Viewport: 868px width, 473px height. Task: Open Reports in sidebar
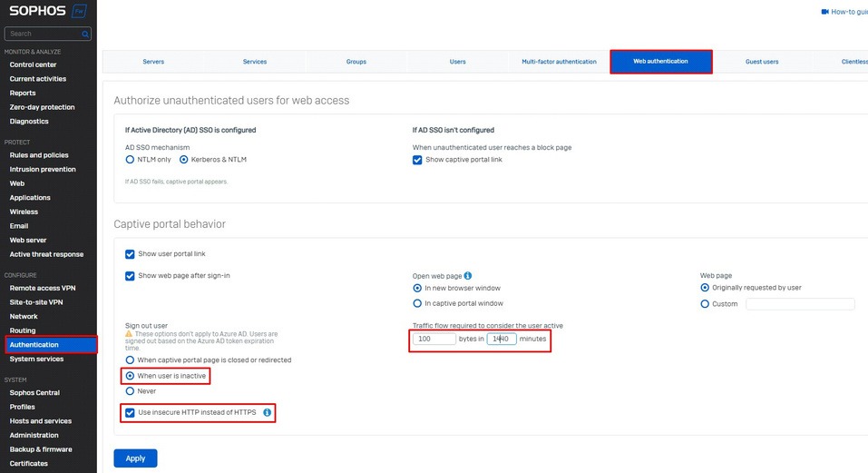[23, 93]
